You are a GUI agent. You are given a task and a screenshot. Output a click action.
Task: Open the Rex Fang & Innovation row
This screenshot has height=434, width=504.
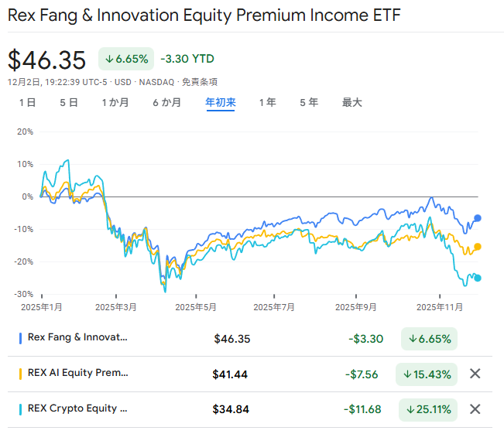pos(77,337)
